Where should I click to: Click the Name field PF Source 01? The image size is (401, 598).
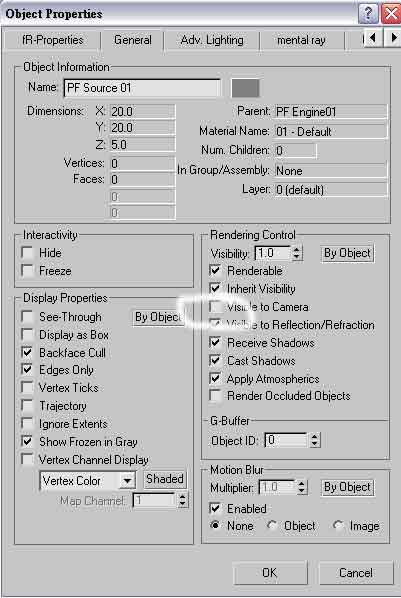click(142, 88)
